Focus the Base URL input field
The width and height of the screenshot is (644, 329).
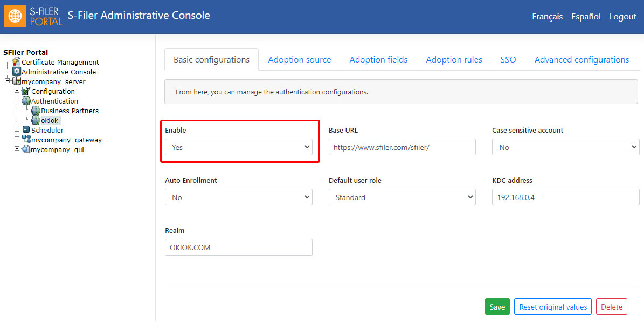click(x=402, y=147)
